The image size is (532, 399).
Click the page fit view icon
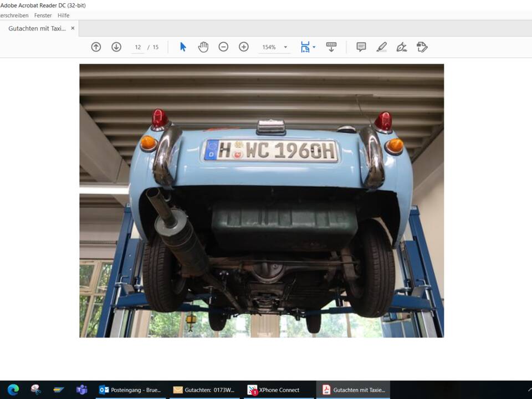[305, 47]
